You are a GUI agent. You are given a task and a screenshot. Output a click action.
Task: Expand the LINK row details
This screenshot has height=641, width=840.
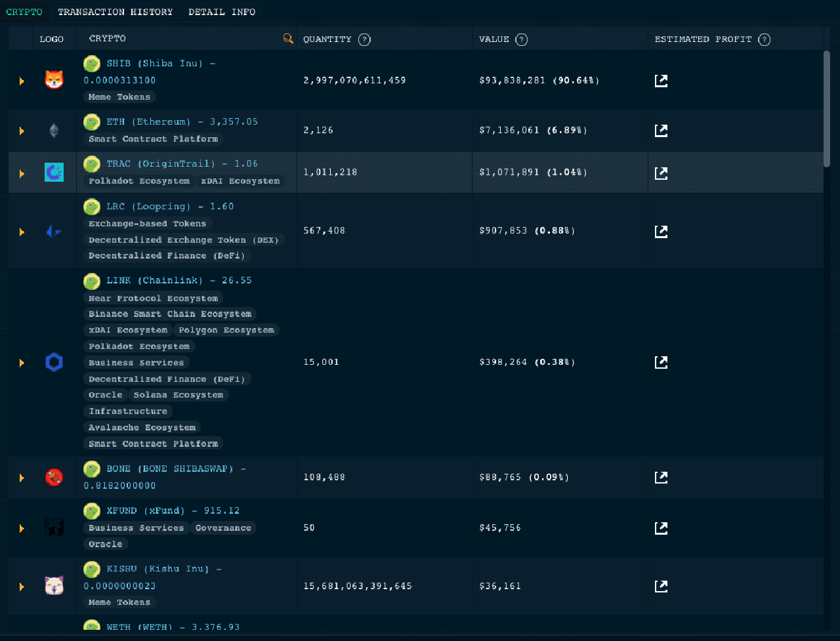22,363
